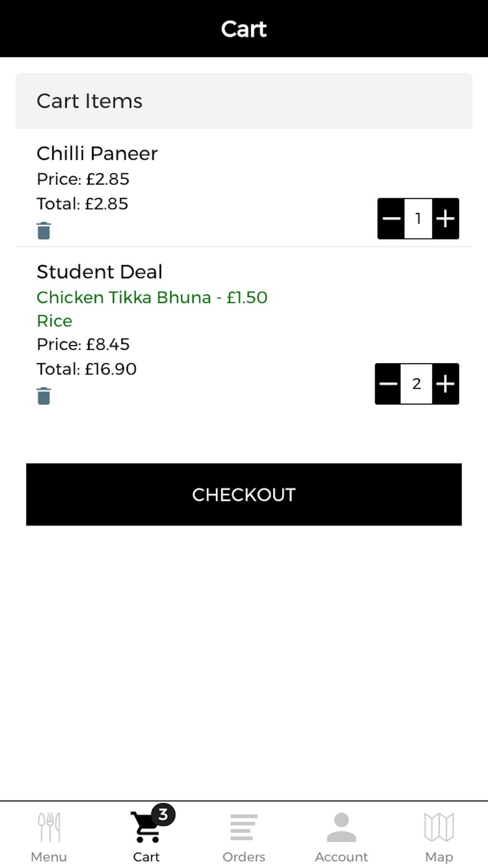Viewport: 488px width, 868px height.
Task: Click the green Rice option text
Action: point(55,321)
